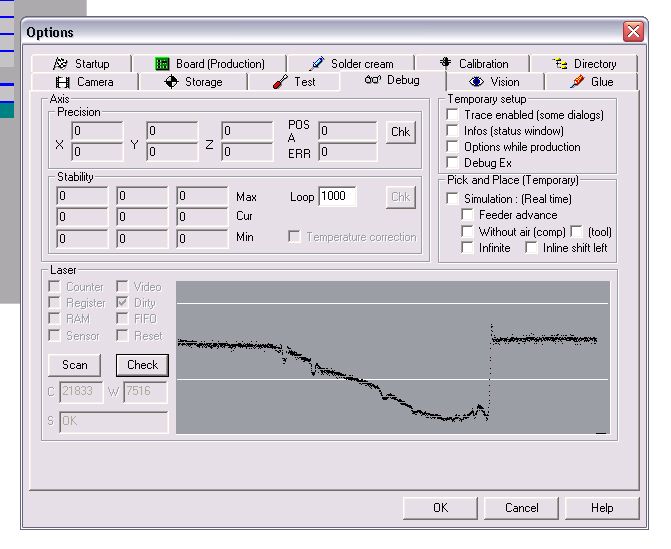Toggle Inline shift left checkbox
Image resolution: width=671 pixels, height=549 pixels.
pyautogui.click(x=531, y=248)
